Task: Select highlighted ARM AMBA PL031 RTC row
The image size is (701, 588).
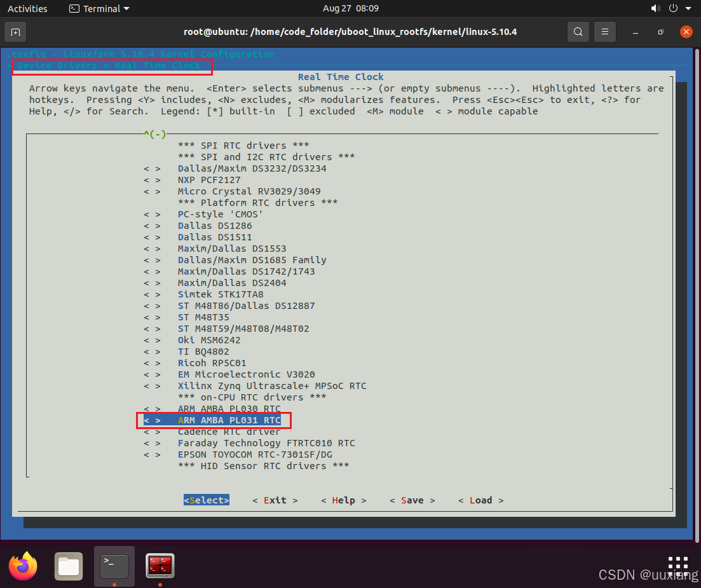Action: pyautogui.click(x=212, y=420)
